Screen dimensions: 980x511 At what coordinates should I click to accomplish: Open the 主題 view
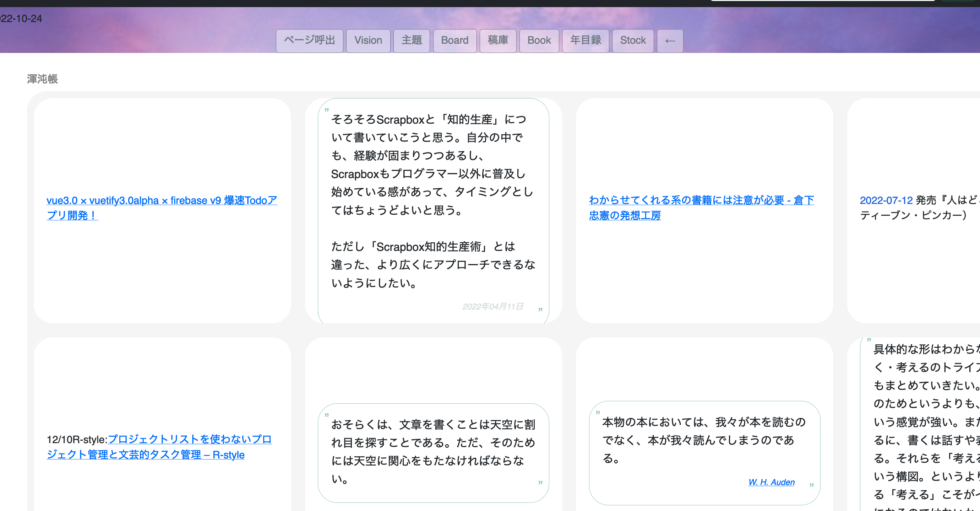[411, 41]
